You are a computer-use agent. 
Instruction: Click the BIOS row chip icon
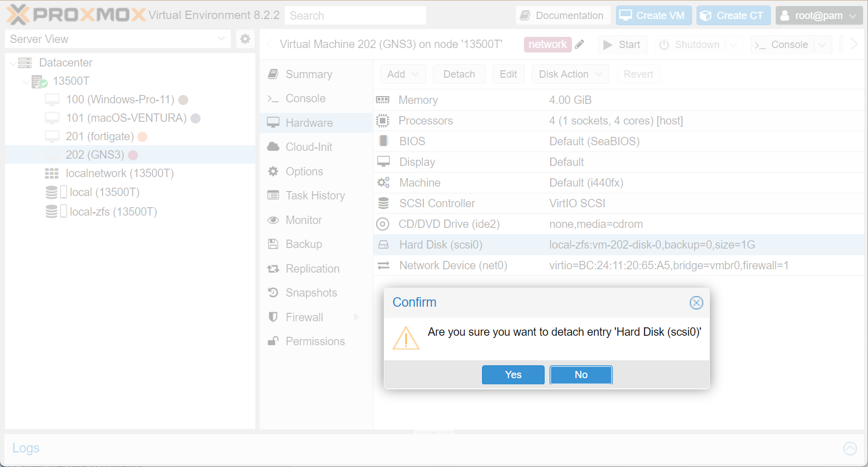(383, 141)
